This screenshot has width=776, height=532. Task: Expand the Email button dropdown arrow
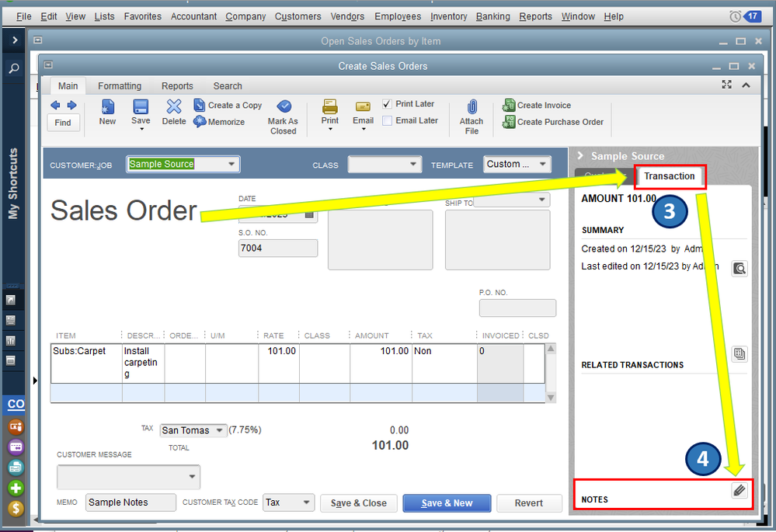(x=364, y=129)
